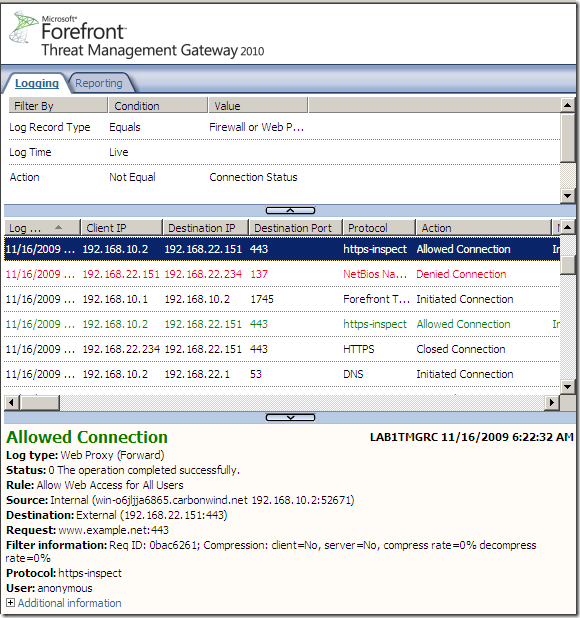Open the Additional information link

[x=69, y=603]
